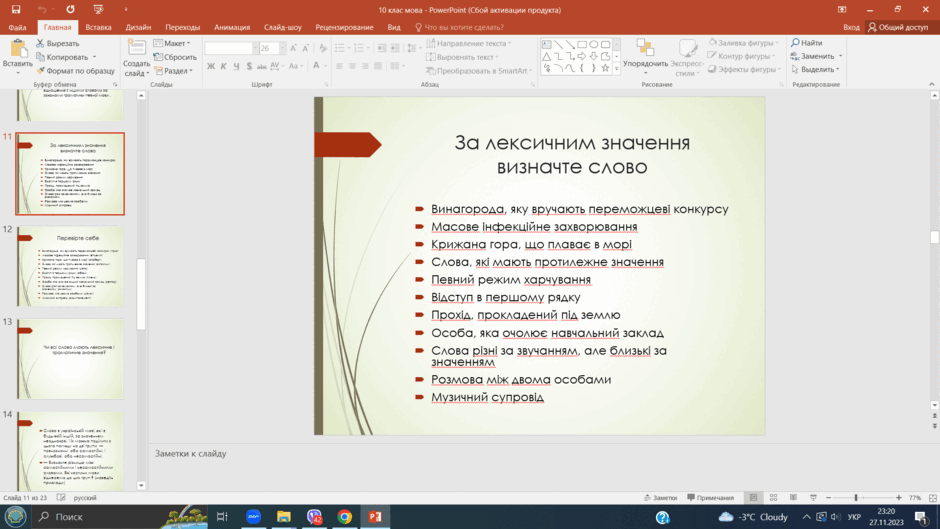
Task: Click the Найти (Find) magnifier button
Action: (807, 43)
